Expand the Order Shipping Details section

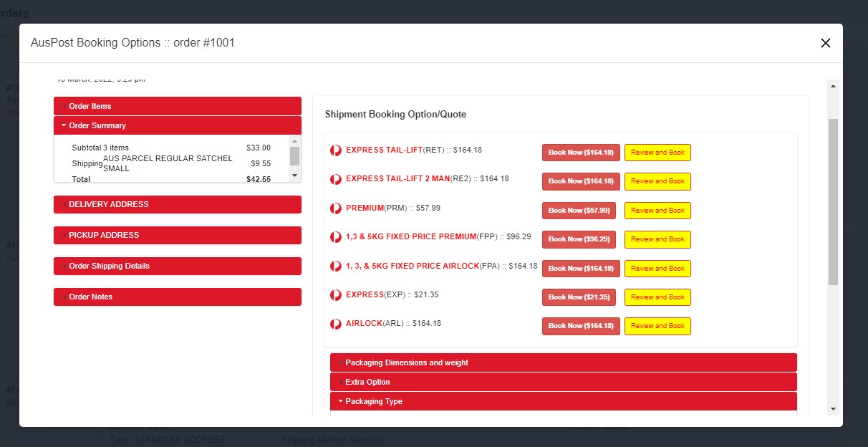(x=178, y=266)
